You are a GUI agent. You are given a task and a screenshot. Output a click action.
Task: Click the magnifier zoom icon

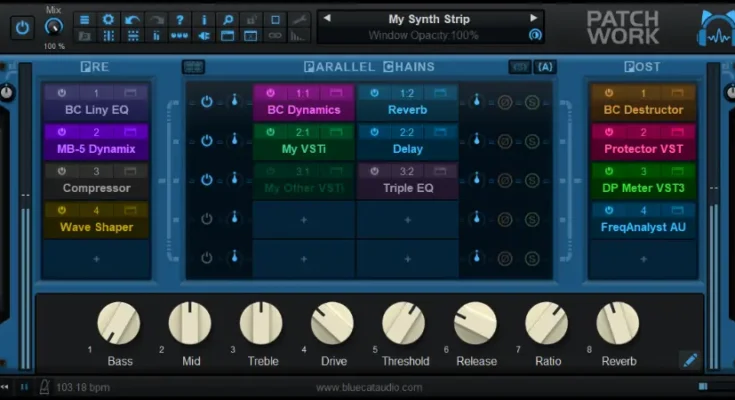pyautogui.click(x=228, y=19)
